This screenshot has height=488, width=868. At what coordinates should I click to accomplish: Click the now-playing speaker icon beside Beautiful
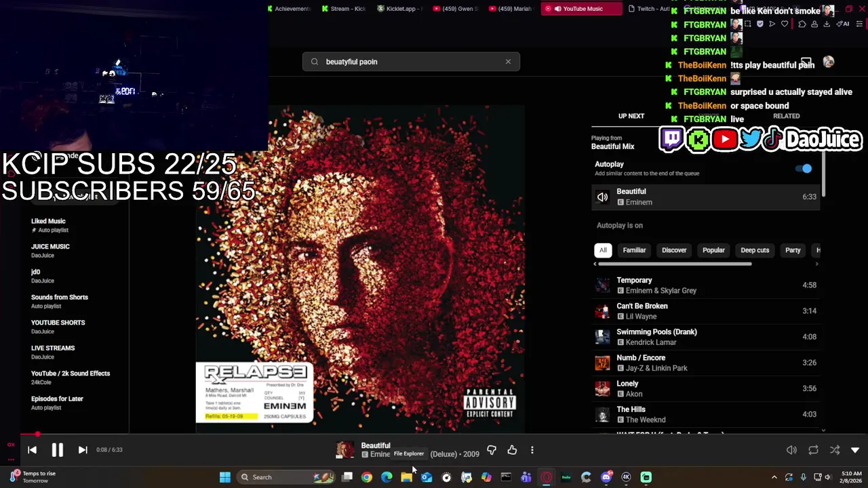coord(602,197)
